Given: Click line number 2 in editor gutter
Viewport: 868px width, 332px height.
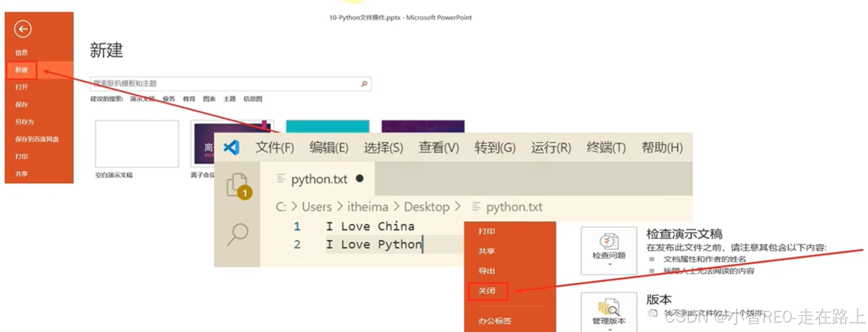Looking at the screenshot, I should 297,245.
